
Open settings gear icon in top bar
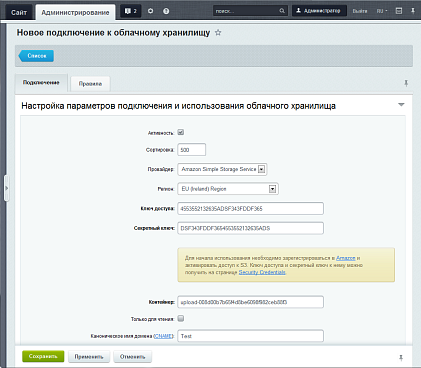pos(151,11)
